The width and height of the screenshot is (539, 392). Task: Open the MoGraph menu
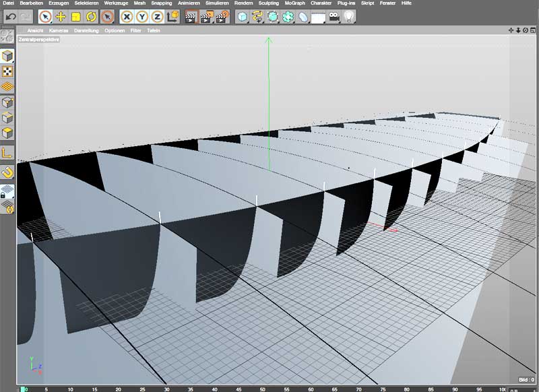pyautogui.click(x=294, y=3)
